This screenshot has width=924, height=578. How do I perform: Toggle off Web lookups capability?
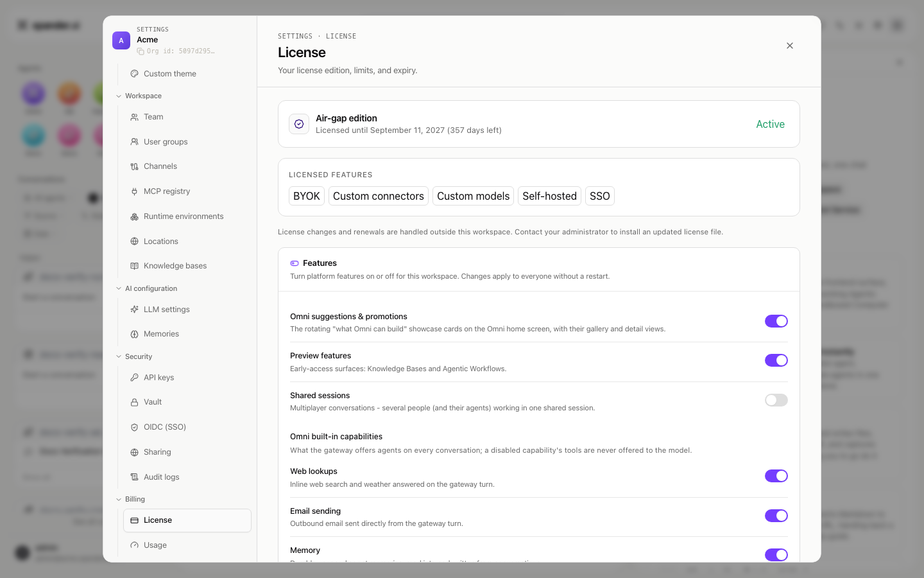click(776, 476)
